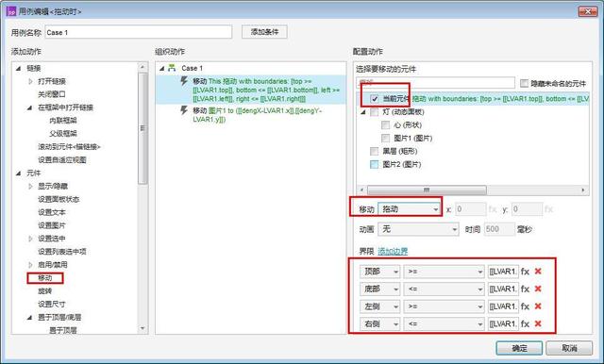The width and height of the screenshot is (604, 364).
Task: Open the 顶部 side dropdown
Action: [379, 272]
